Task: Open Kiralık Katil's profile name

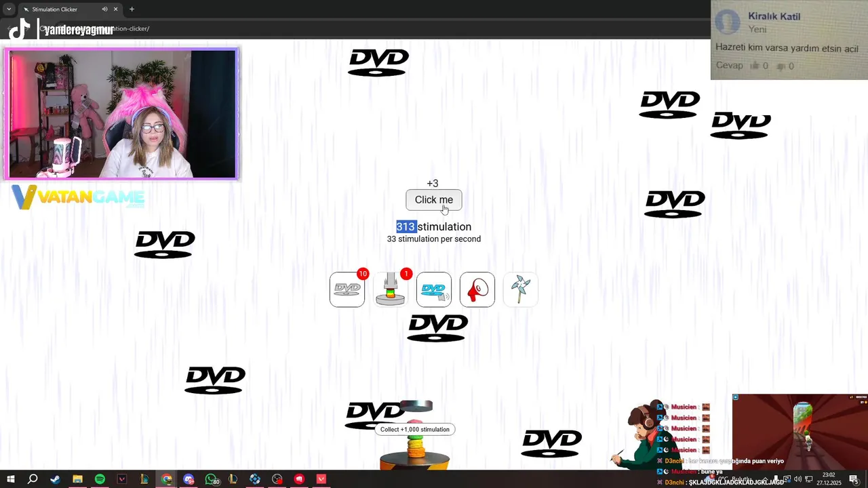Action: pos(774,16)
